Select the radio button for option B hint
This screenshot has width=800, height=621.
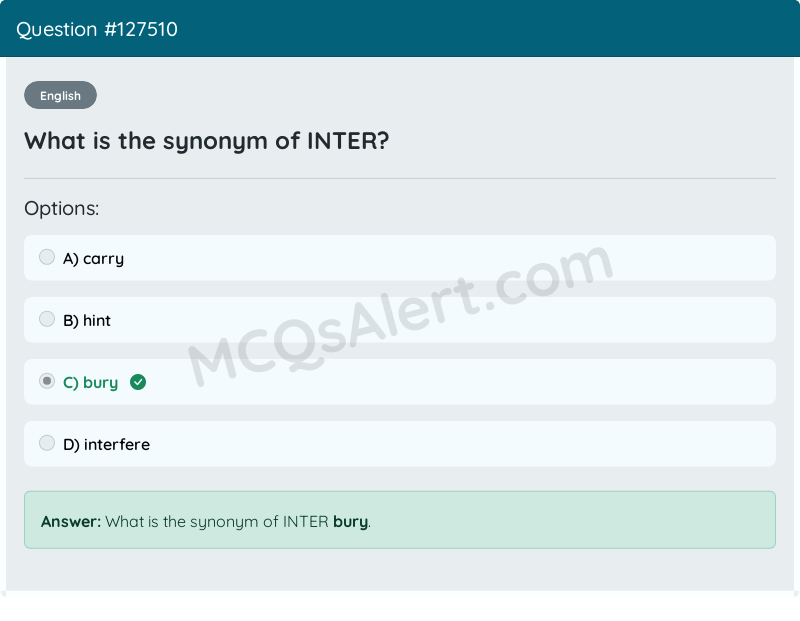tap(47, 319)
